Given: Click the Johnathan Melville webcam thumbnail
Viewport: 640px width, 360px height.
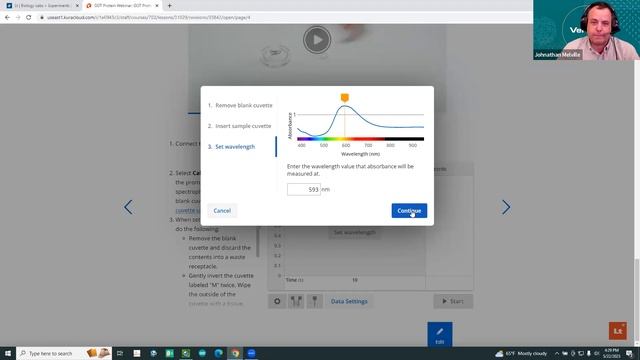Looking at the screenshot, I should tap(587, 30).
